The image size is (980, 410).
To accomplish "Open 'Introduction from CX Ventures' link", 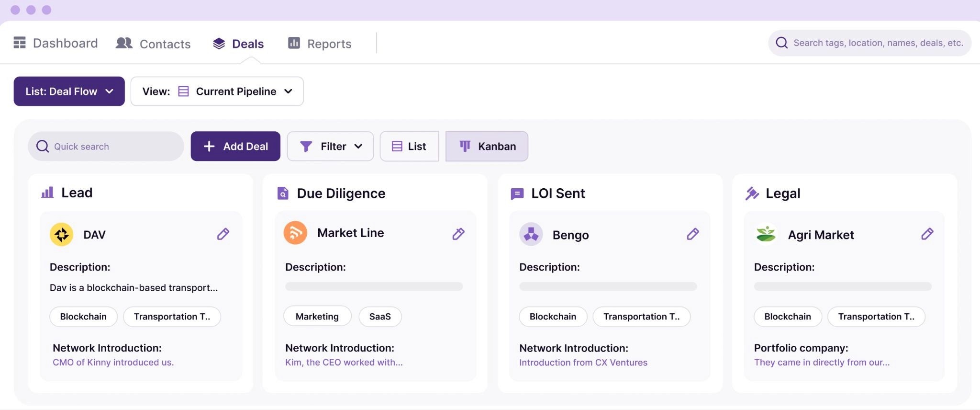I will [583, 363].
